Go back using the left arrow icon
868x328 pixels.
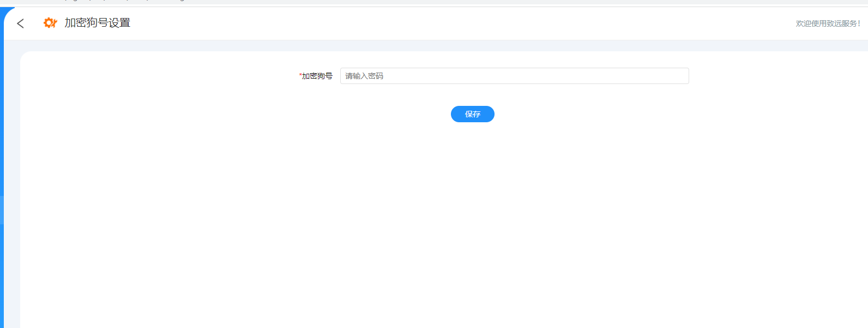point(20,23)
